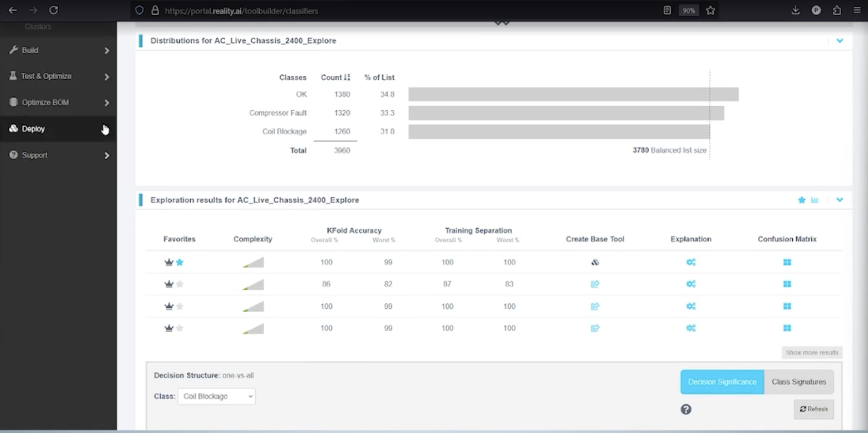Open the Optimize BOM sidebar menu

[x=58, y=102]
